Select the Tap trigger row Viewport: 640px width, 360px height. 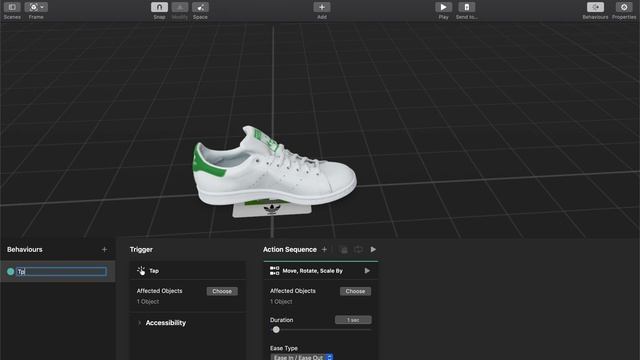(188, 271)
